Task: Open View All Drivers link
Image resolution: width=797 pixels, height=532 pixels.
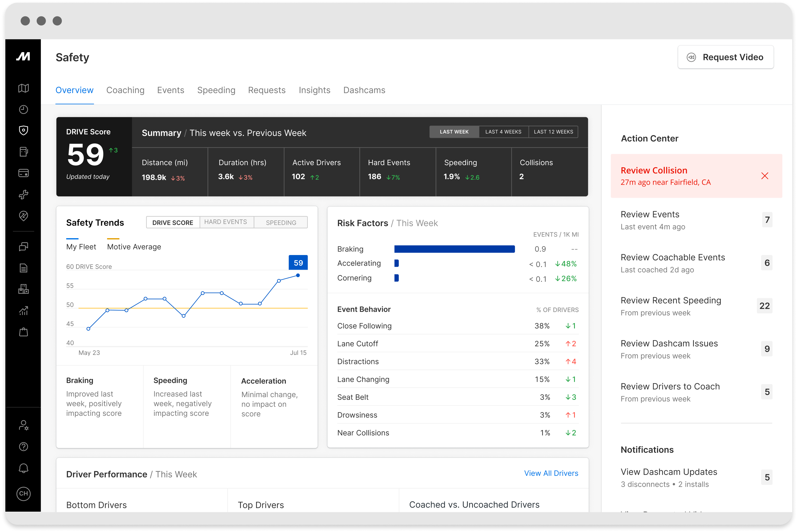Action: click(x=551, y=473)
